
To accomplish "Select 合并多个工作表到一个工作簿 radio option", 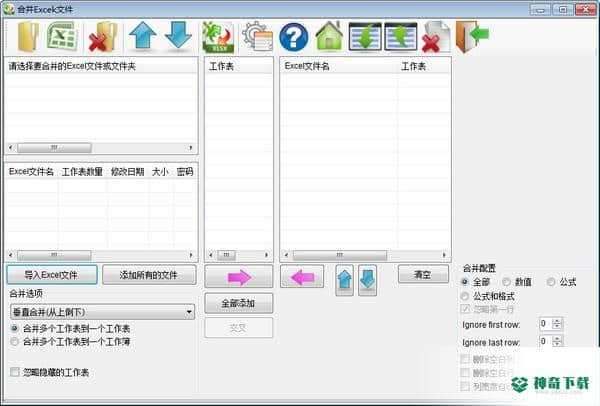I will click(15, 342).
